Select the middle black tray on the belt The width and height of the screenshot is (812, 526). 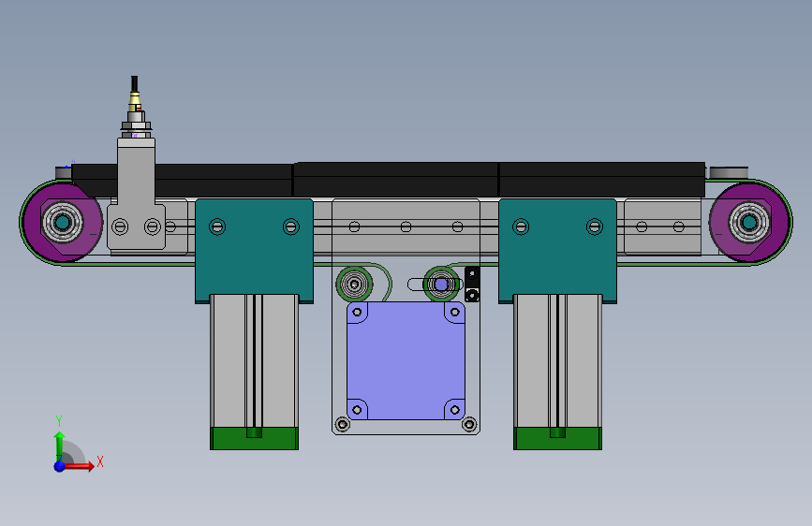click(395, 180)
